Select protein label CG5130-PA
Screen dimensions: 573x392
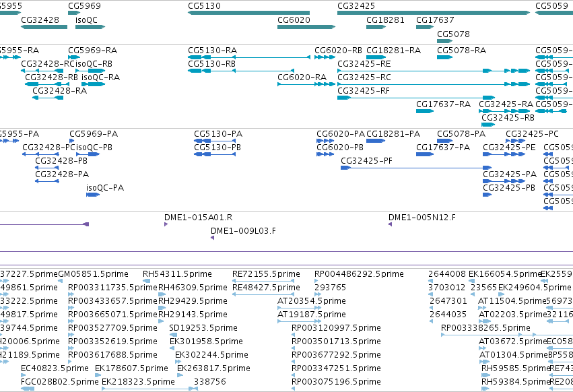[x=218, y=134]
